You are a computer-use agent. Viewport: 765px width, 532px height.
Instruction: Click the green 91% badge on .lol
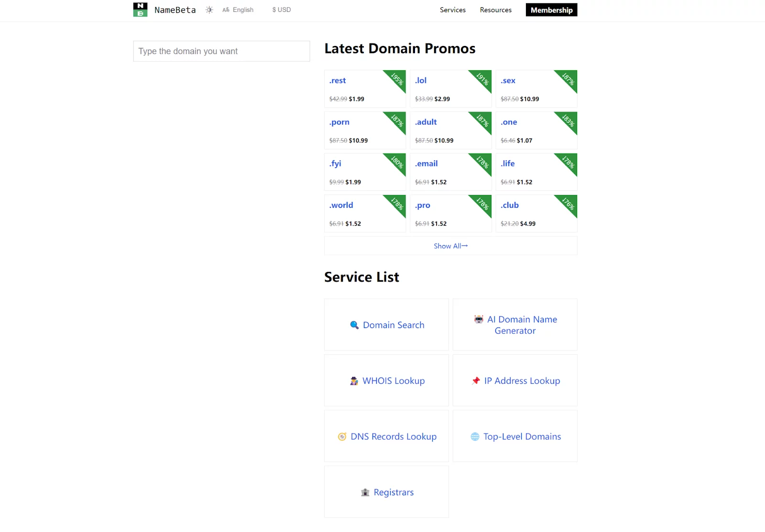point(483,79)
